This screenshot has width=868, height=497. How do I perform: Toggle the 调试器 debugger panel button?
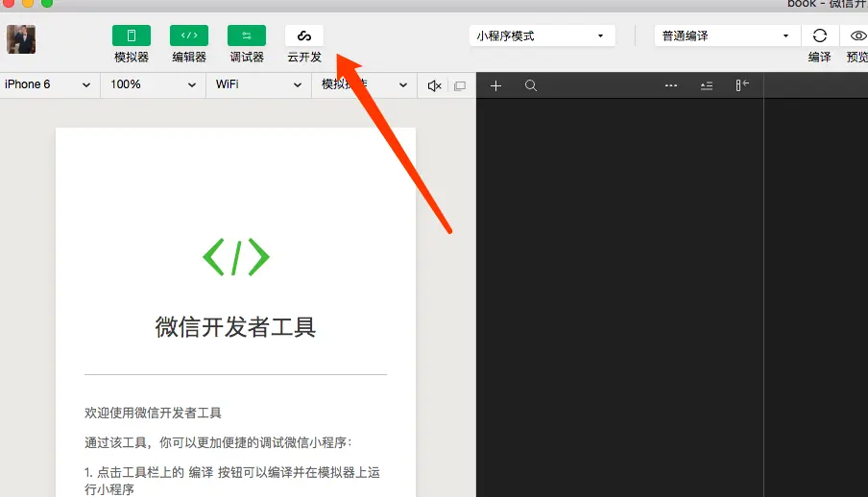pos(247,35)
